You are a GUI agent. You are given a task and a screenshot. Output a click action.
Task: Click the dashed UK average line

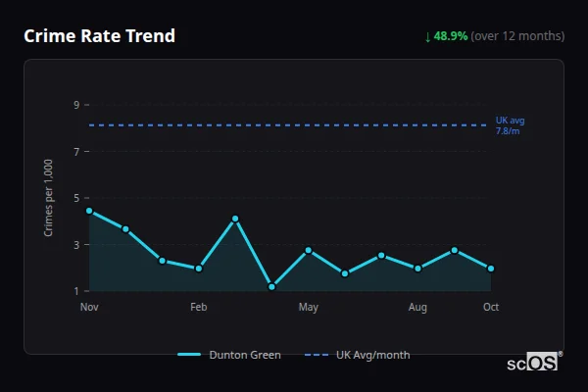[287, 125]
